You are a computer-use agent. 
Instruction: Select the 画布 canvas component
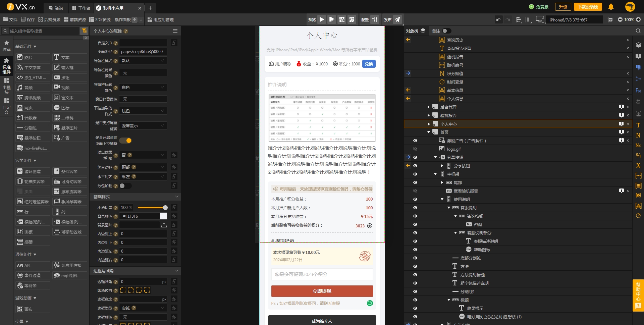[x=33, y=309]
